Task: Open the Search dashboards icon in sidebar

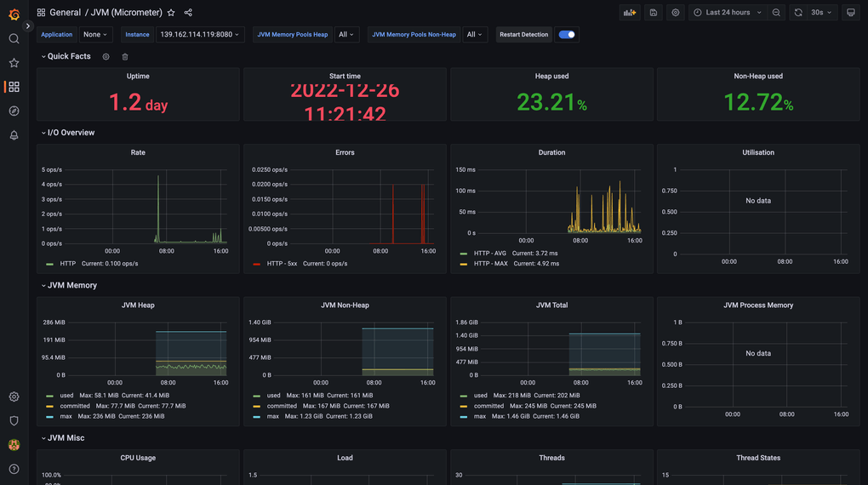Action: click(14, 39)
